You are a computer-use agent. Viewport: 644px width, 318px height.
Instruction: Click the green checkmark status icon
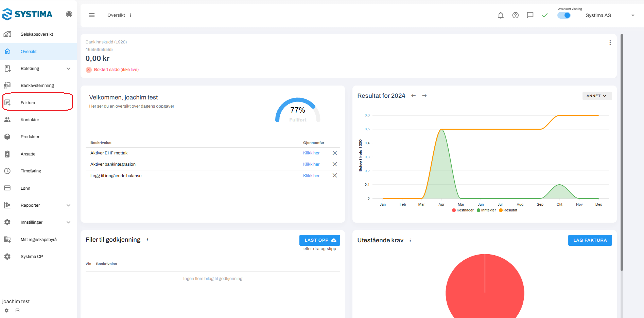[x=545, y=15]
